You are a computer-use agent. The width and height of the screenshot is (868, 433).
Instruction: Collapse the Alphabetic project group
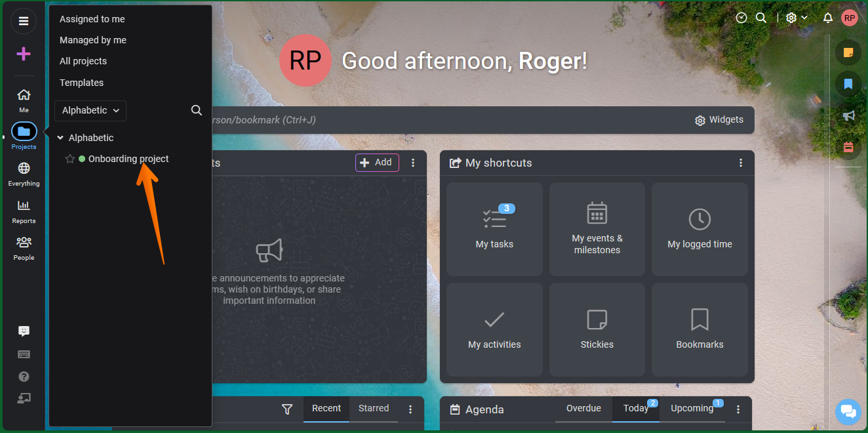(x=60, y=138)
